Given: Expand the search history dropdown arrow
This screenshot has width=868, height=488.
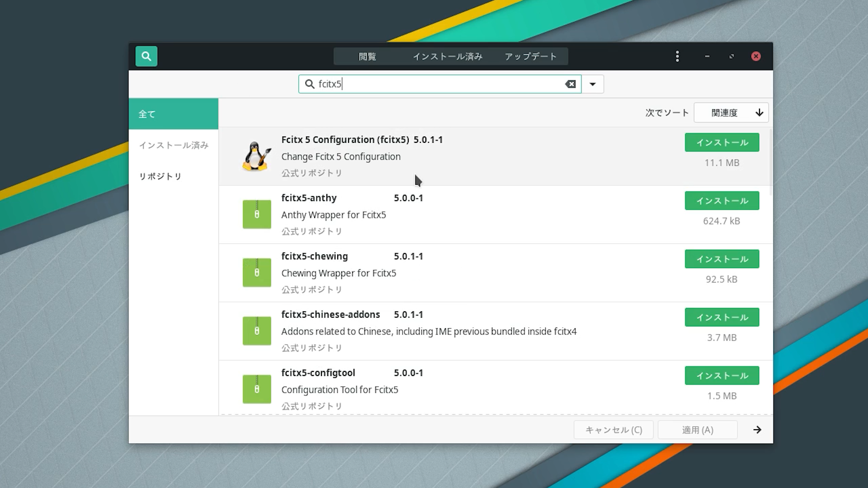Looking at the screenshot, I should 592,84.
